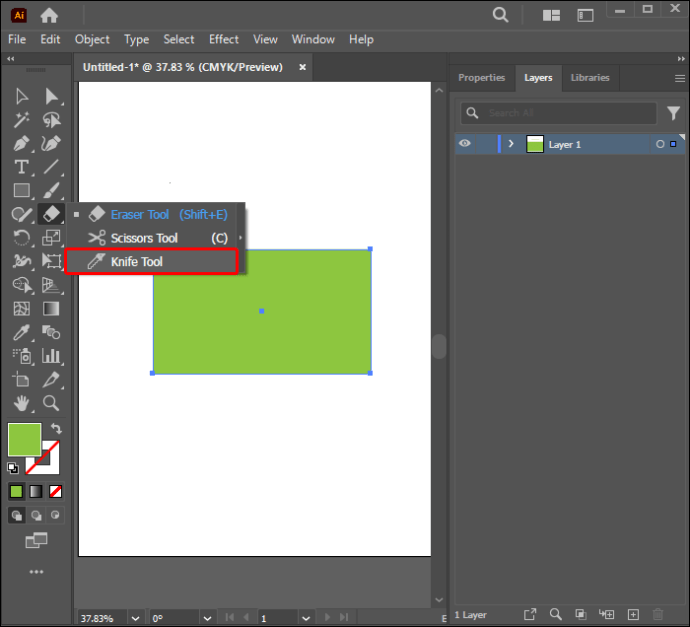Image resolution: width=690 pixels, height=627 pixels.
Task: Select the Pen tool
Action: tap(22, 143)
